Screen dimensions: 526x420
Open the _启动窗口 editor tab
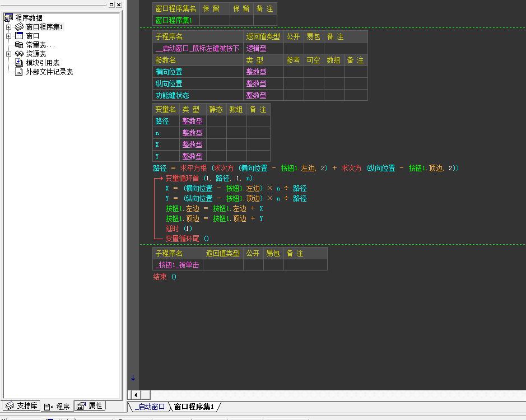click(150, 407)
